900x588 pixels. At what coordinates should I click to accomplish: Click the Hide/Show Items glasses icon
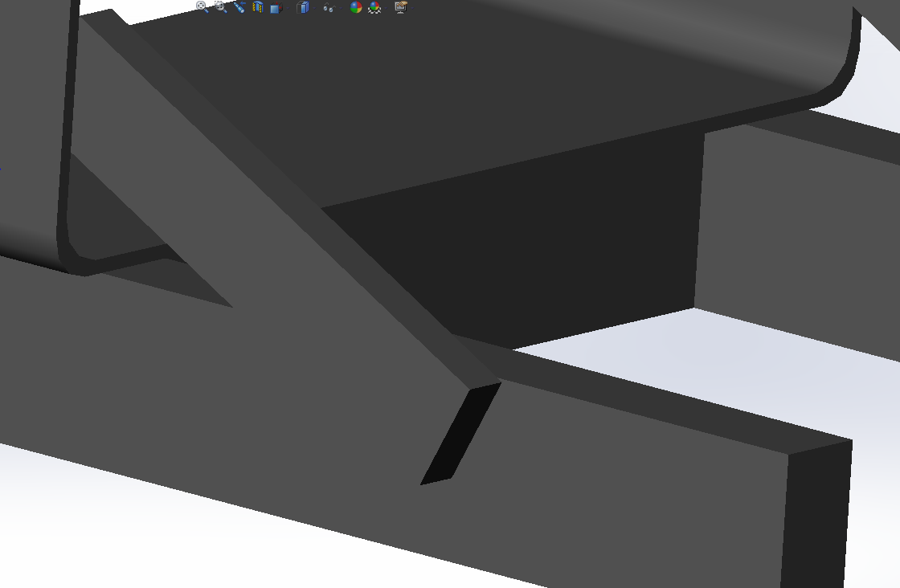pos(329,7)
